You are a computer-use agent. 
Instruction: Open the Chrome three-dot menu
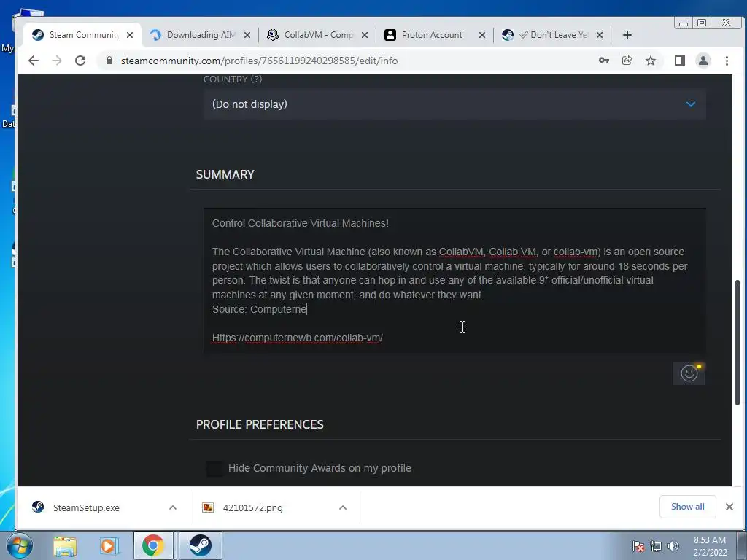coord(727,61)
